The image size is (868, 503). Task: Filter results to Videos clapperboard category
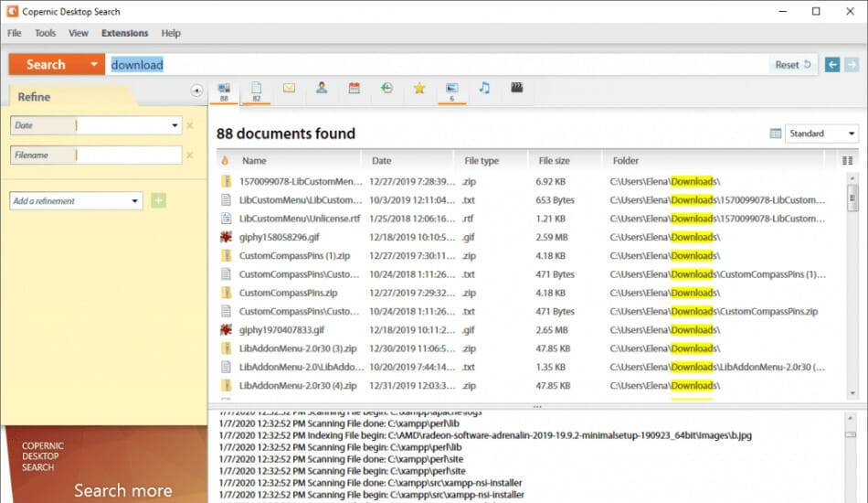click(x=517, y=88)
